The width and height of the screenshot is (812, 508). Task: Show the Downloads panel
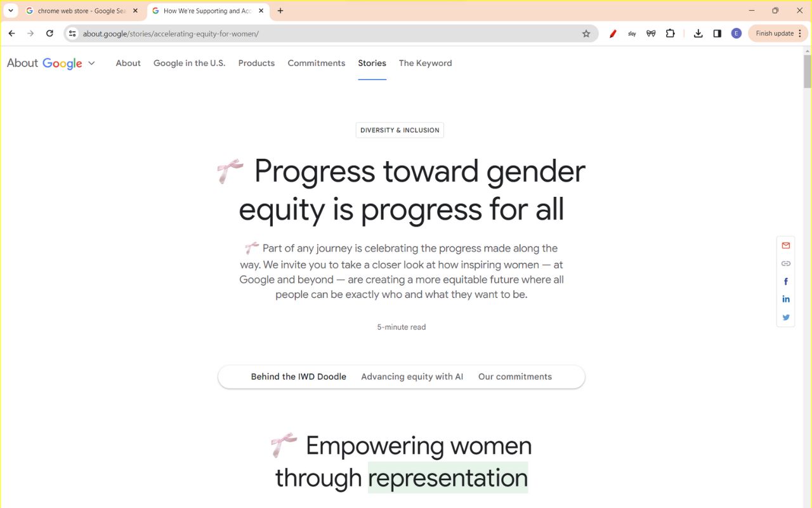point(698,34)
